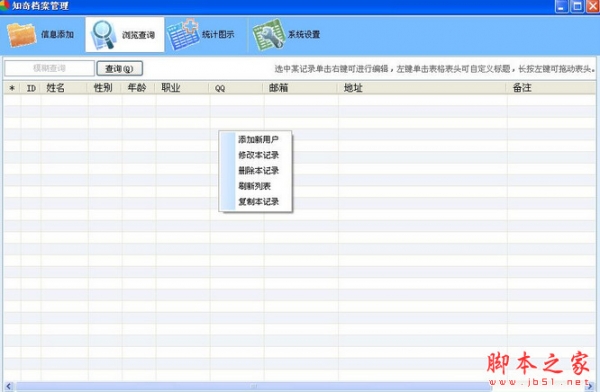Click the 年龄 column header
This screenshot has height=392, width=600.
pyautogui.click(x=139, y=88)
